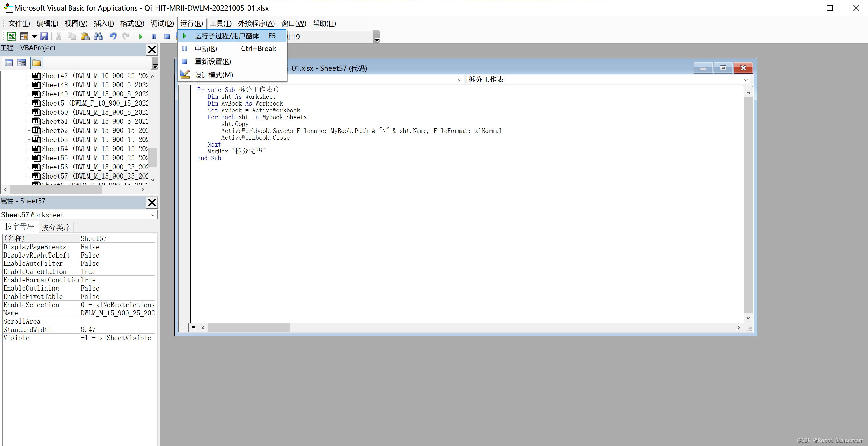Switch to the 按分类序 properties tab

pos(56,227)
